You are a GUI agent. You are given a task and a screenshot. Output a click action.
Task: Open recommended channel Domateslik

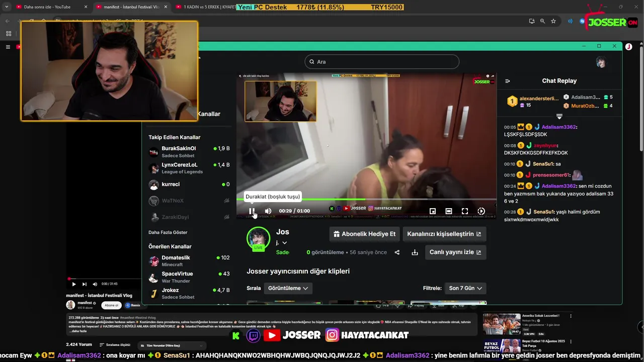(x=190, y=261)
